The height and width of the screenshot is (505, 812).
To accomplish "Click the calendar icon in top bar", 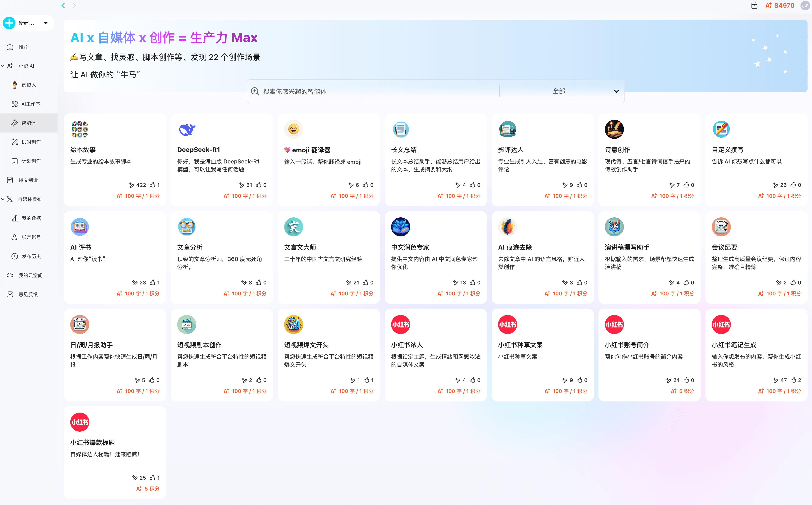I will 754,6.
